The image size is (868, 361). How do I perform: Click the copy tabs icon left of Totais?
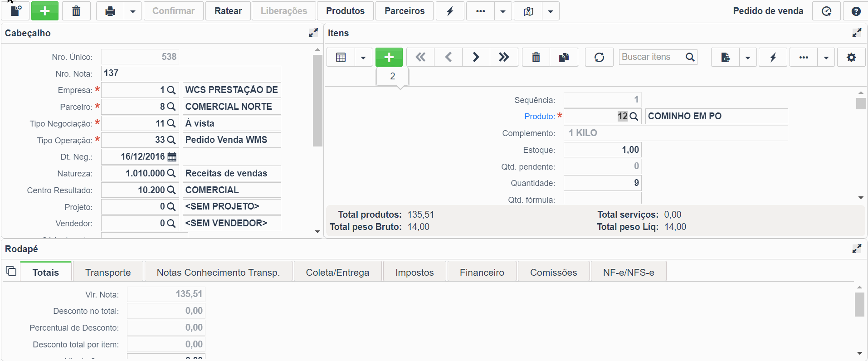[x=11, y=271]
